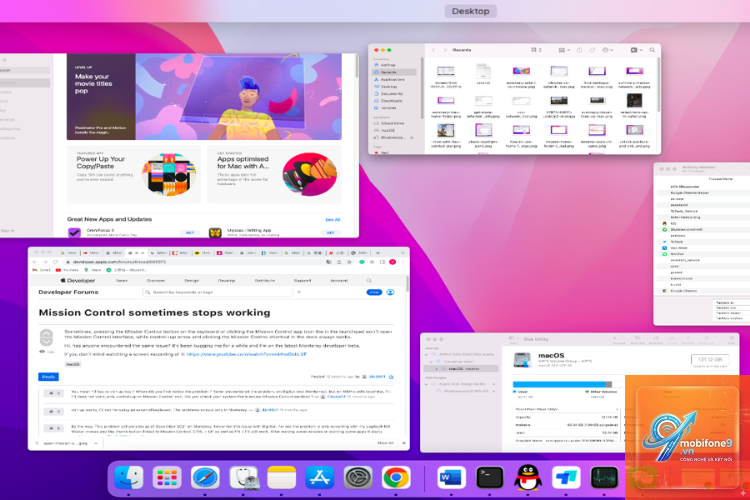Screen dimensions: 750x500
Task: Open the App Store Dock icon
Action: tap(320, 478)
